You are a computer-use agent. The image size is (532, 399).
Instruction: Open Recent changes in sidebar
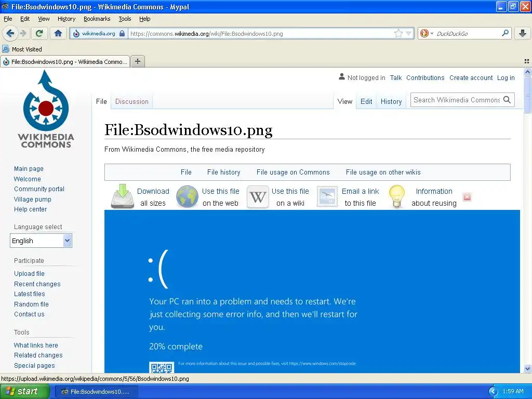(x=37, y=284)
